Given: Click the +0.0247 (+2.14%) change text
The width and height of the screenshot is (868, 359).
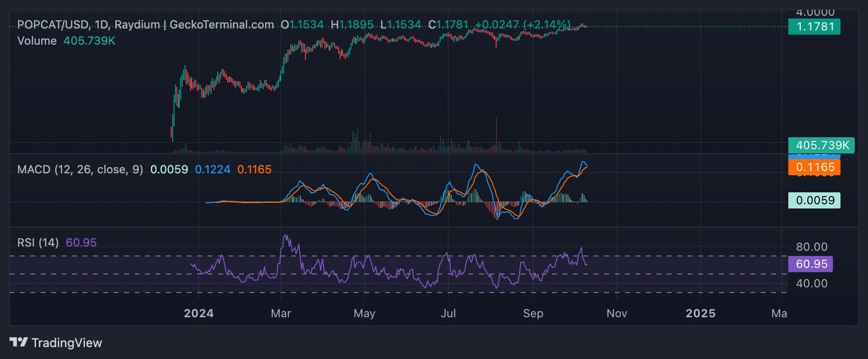Looking at the screenshot, I should click(x=523, y=25).
